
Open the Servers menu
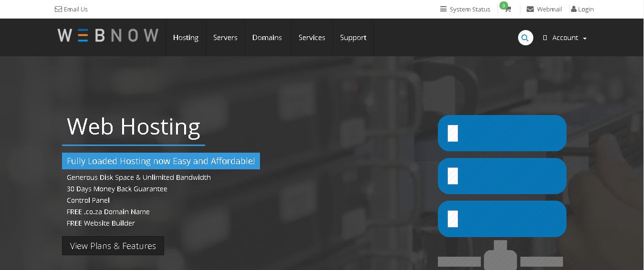click(225, 38)
